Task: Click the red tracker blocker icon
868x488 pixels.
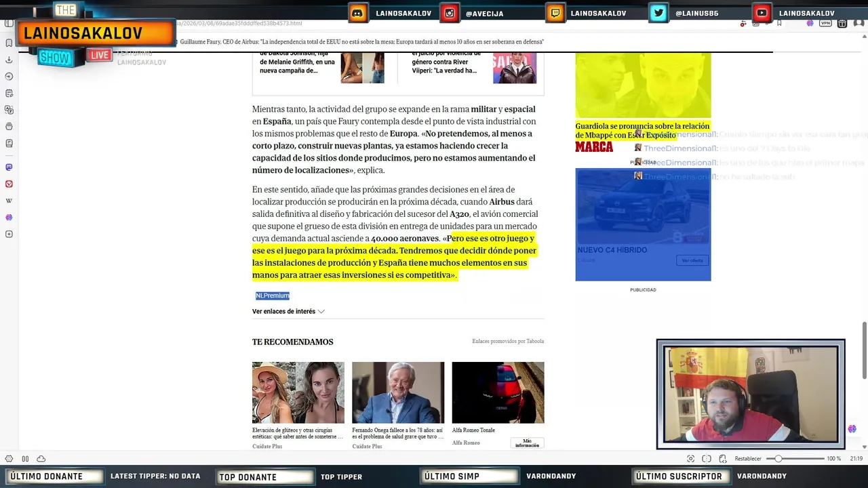Action: coord(745,24)
